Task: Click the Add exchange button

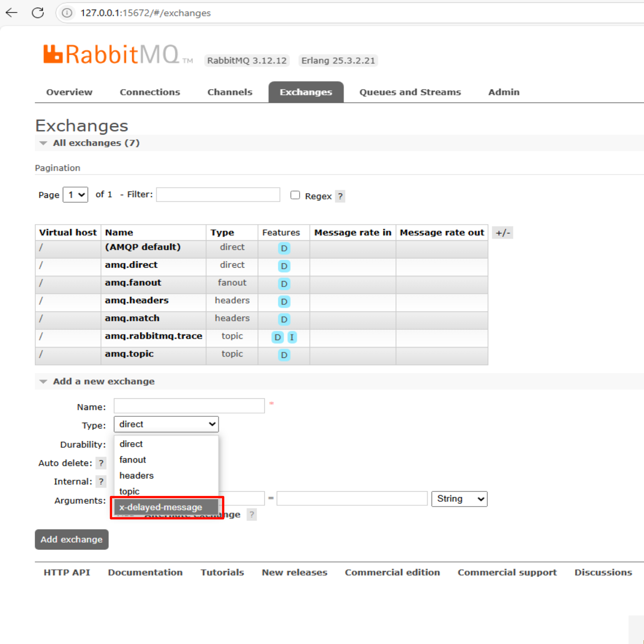Action: pos(72,539)
